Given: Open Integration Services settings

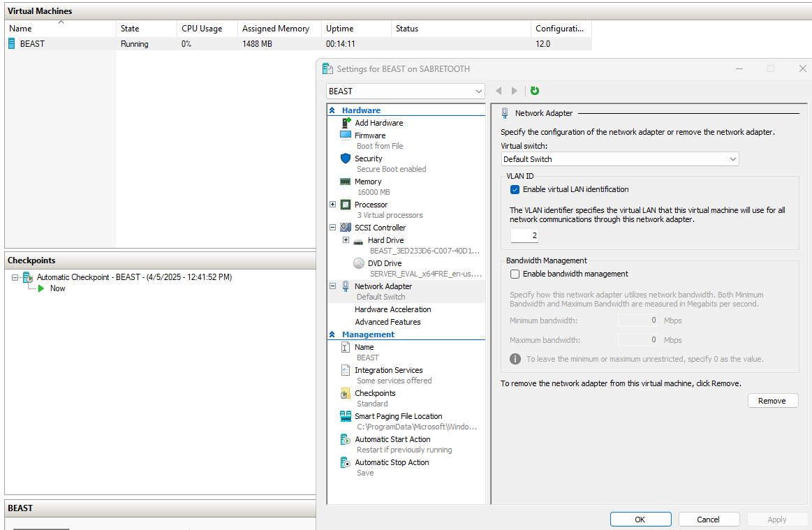Looking at the screenshot, I should tap(388, 370).
